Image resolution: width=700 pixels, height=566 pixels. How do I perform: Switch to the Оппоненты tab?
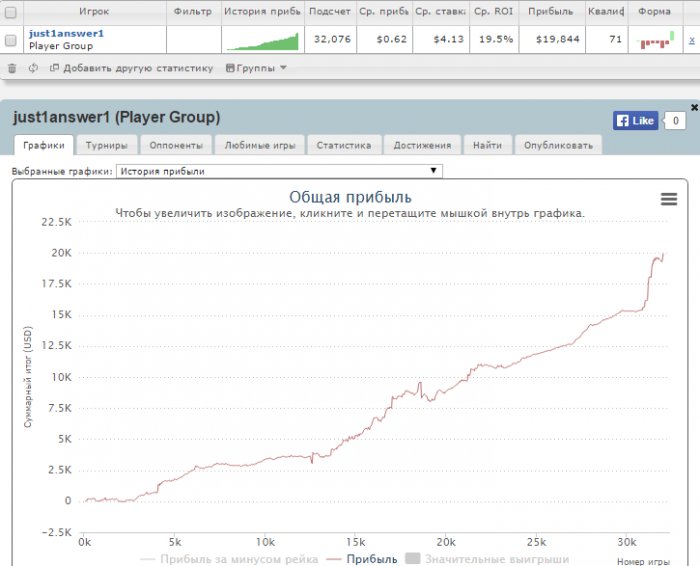click(x=176, y=146)
